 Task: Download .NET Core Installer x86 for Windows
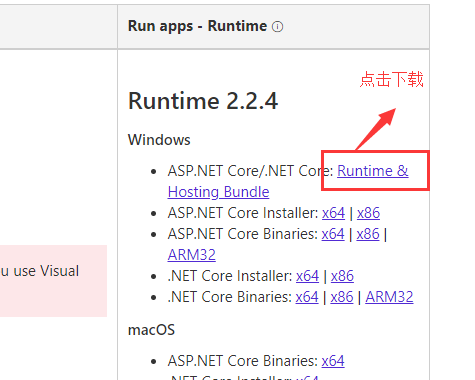342,276
